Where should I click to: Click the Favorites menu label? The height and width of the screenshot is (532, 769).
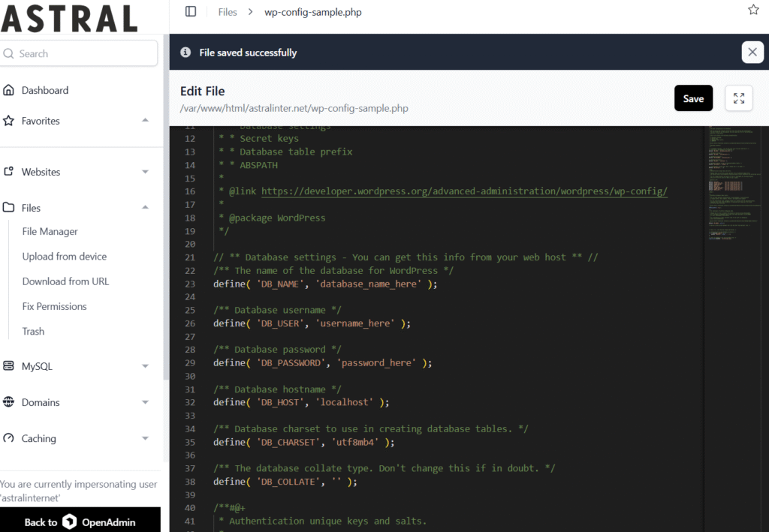click(x=41, y=121)
